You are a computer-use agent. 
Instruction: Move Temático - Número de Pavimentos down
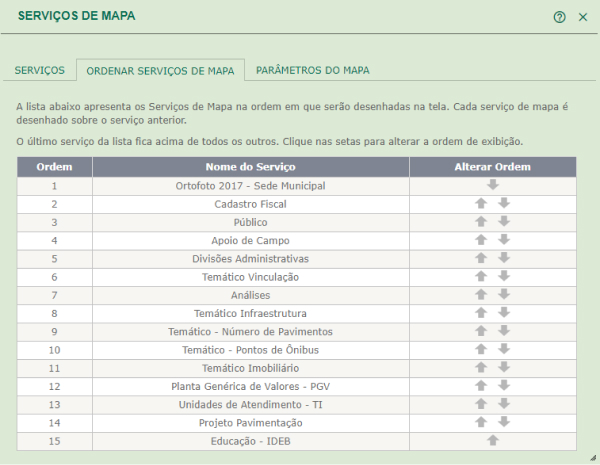[x=504, y=331]
